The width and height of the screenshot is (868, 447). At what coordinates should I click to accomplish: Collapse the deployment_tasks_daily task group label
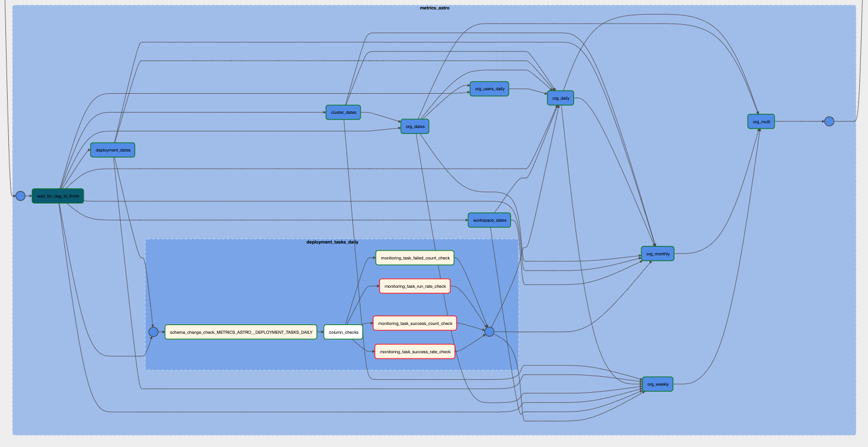[332, 242]
